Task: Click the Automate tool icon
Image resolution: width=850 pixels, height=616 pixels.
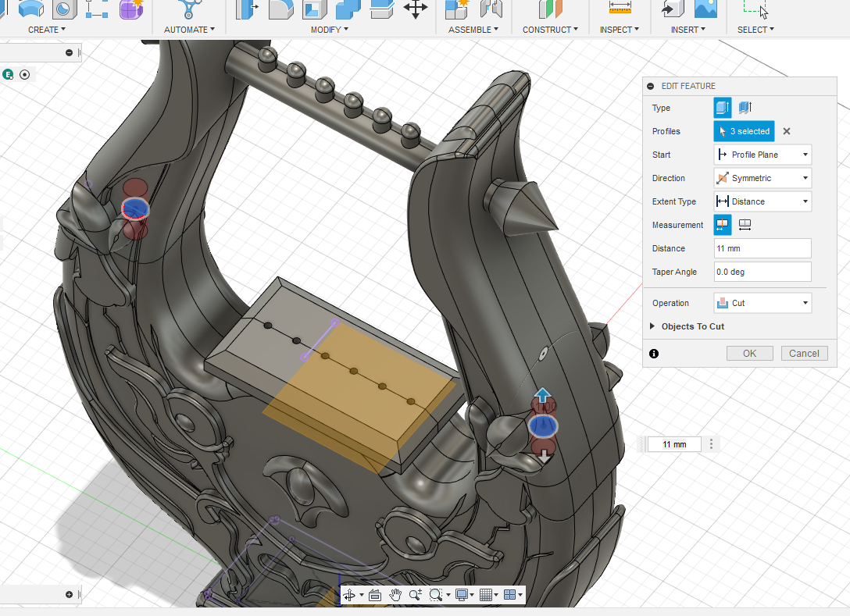Action: [x=188, y=9]
